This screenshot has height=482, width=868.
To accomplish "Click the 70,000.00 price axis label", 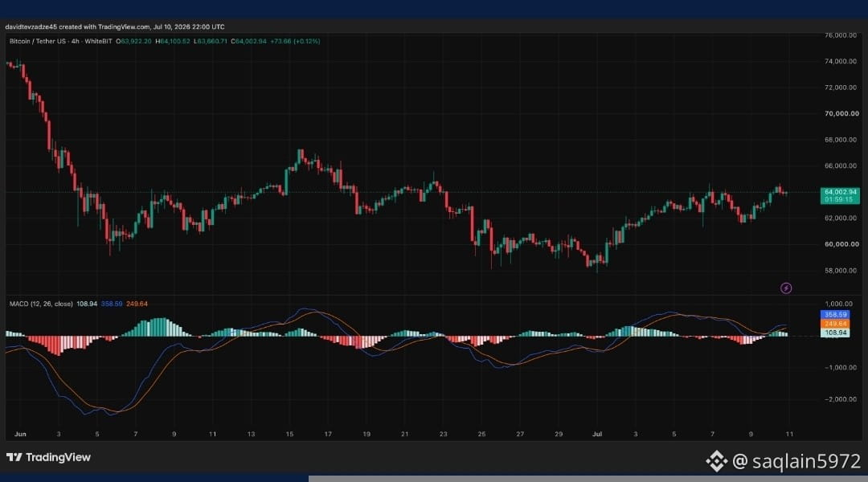I will [x=841, y=113].
